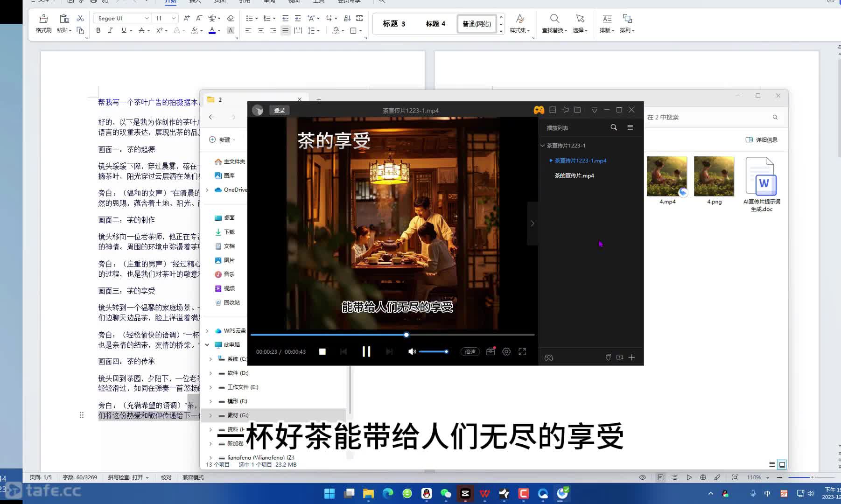Increase font size with the A+ icon

tap(187, 18)
